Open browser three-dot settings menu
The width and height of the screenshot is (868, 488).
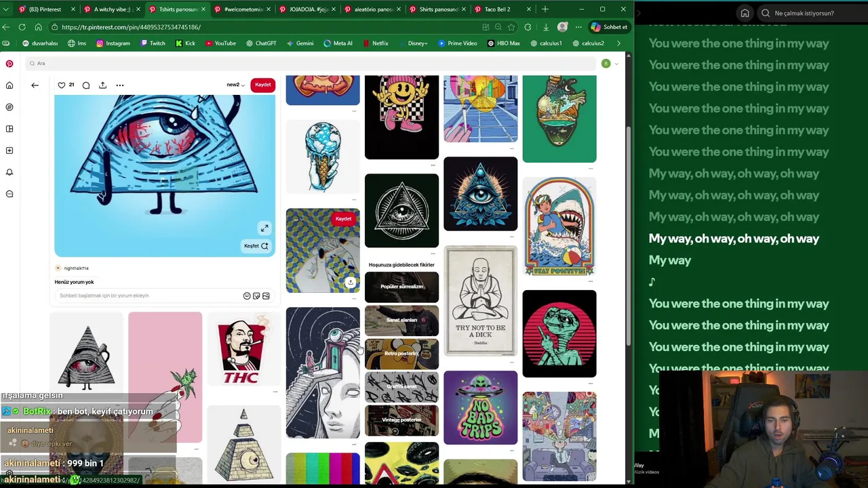578,27
